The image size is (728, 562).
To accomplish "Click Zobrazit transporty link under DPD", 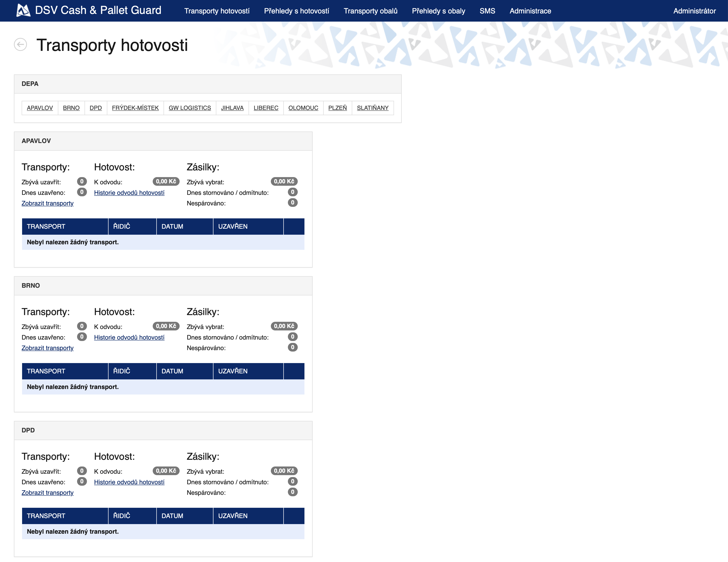I will click(47, 493).
